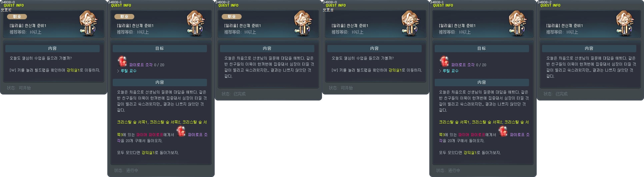Open the yellow 강의실1 link in the 变更前 panel
This screenshot has height=177, width=644.
click(73, 70)
